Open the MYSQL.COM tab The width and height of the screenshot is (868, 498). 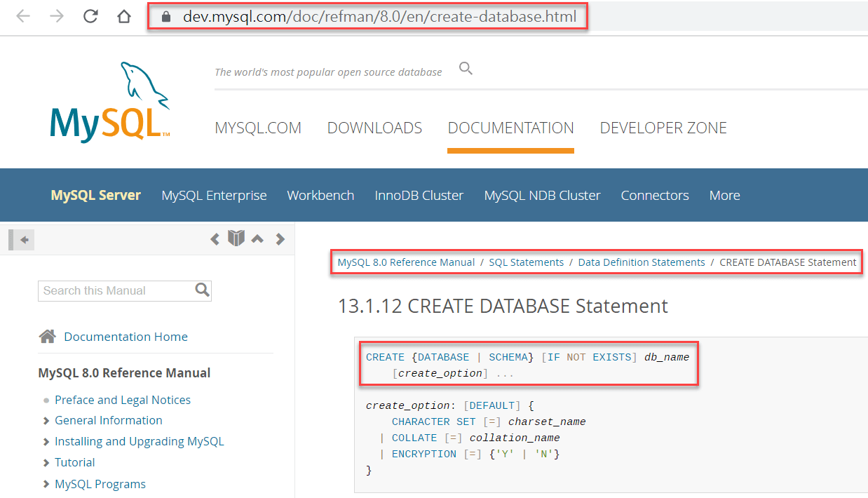258,128
